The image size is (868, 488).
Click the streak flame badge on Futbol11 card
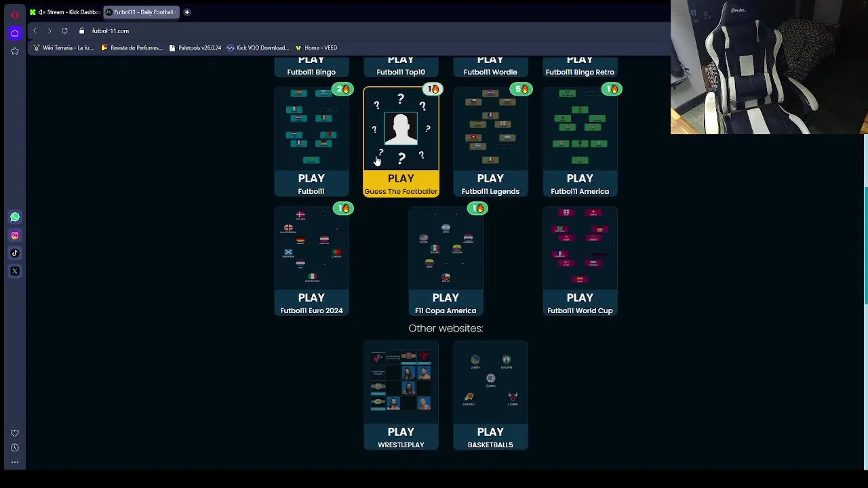click(x=344, y=89)
